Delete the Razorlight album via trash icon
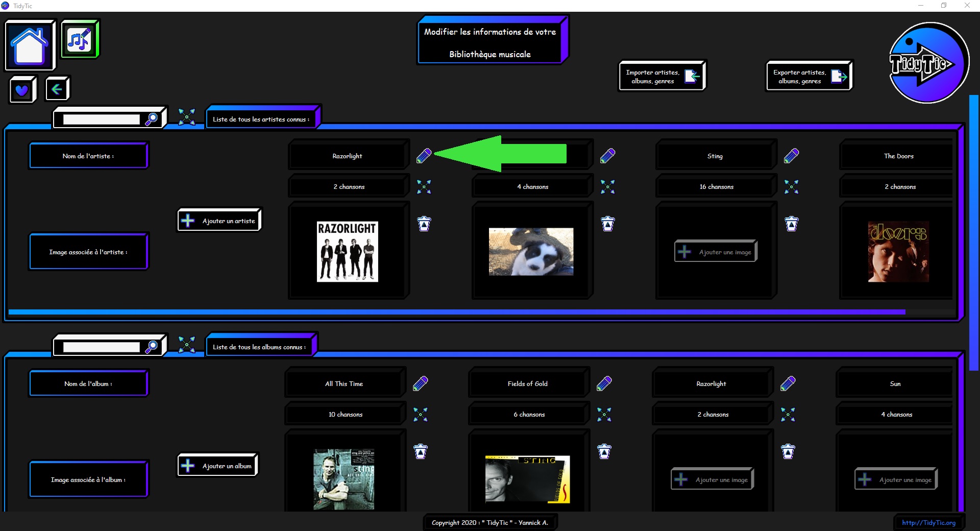This screenshot has width=980, height=531. pyautogui.click(x=788, y=451)
